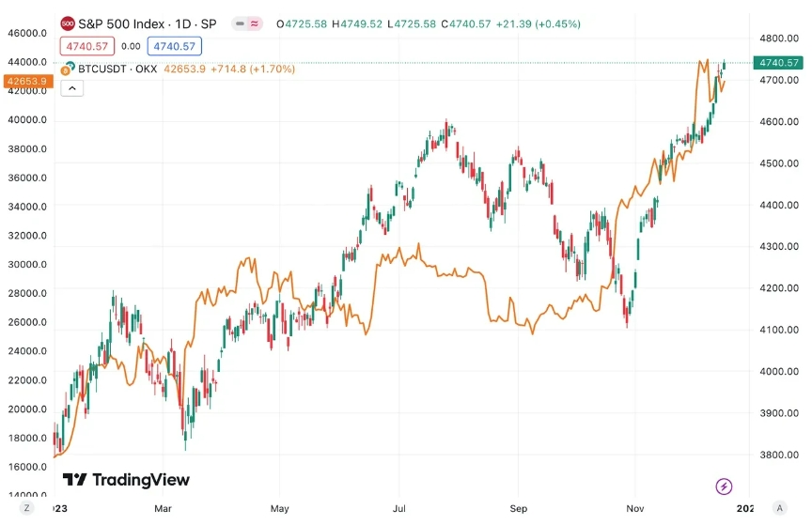Click the Z timezone button at bottom left

pyautogui.click(x=27, y=508)
